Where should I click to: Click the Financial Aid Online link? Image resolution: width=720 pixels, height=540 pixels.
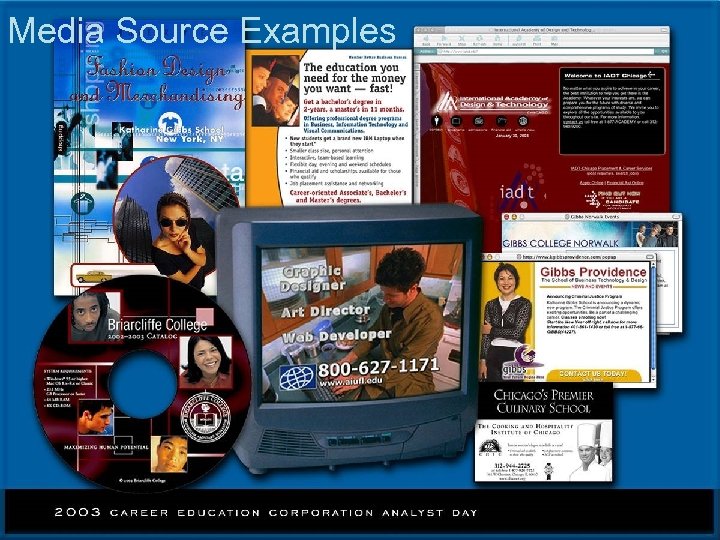pos(625,182)
